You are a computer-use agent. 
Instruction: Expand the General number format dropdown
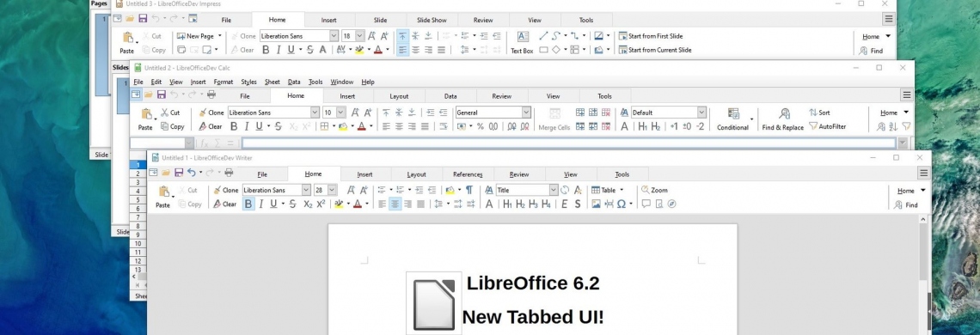(x=526, y=113)
